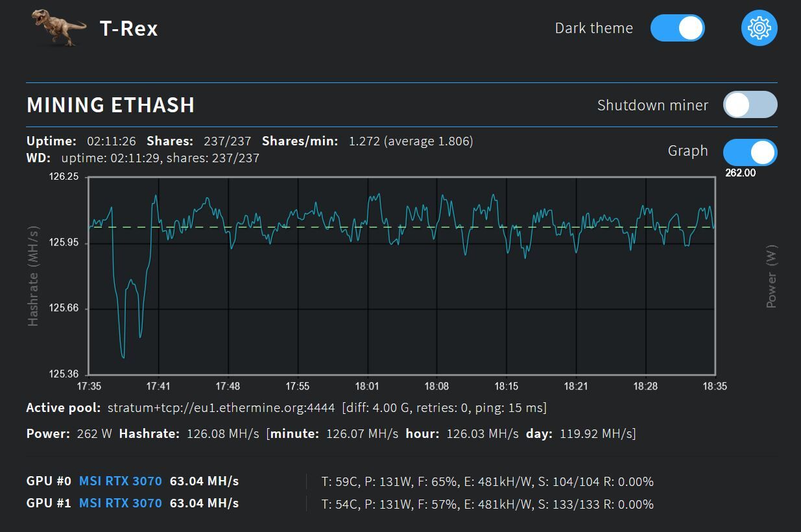
Task: Click the 18:01 time label on graph
Action: pyautogui.click(x=367, y=387)
